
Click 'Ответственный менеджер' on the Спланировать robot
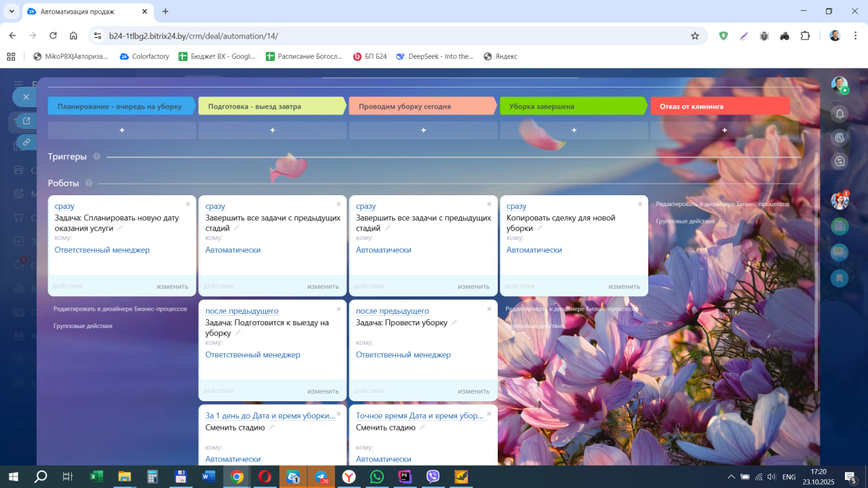[102, 250]
